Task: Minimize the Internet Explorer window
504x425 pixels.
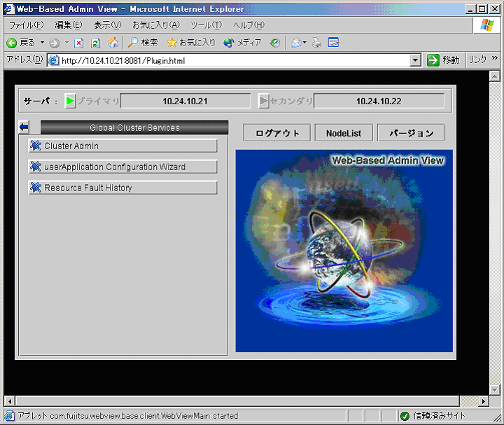Action: (471, 9)
